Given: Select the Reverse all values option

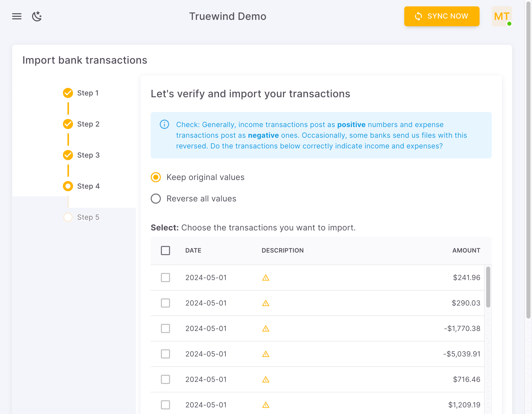Looking at the screenshot, I should (x=156, y=199).
